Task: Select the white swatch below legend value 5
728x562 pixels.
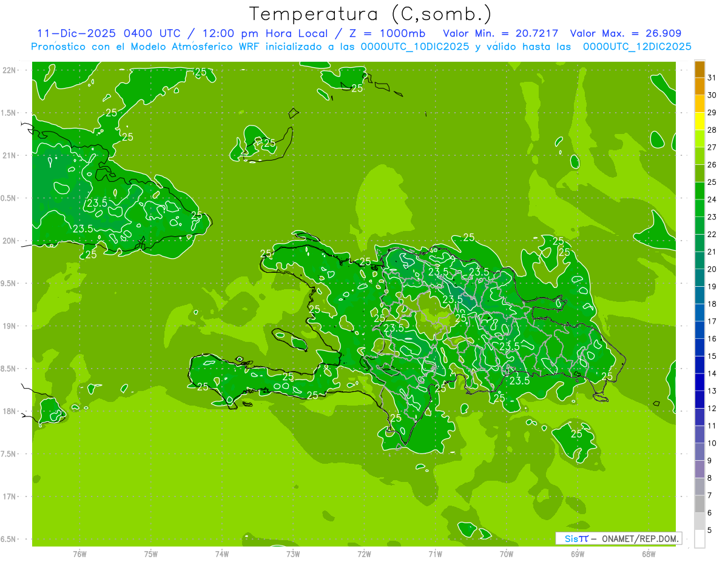Action: [699, 539]
